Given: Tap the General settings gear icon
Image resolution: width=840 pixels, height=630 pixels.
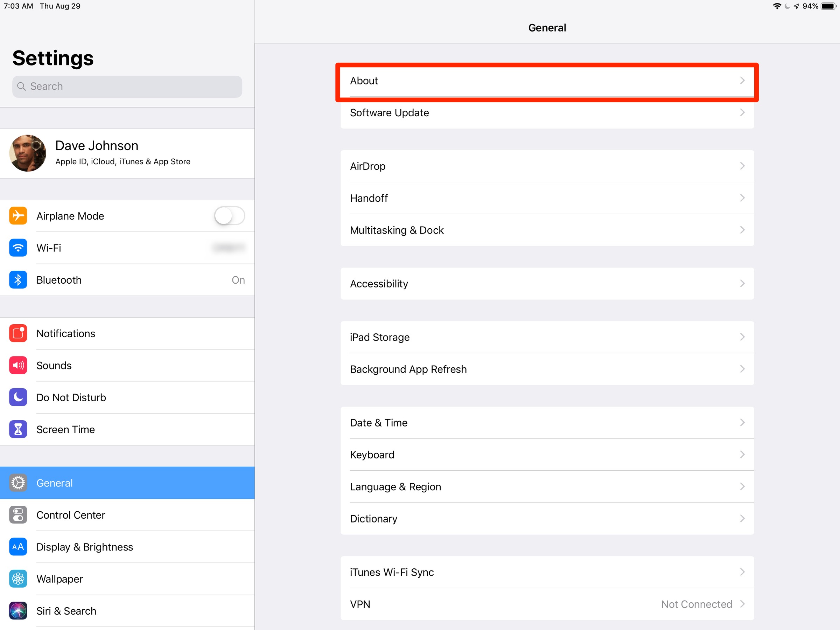Looking at the screenshot, I should pyautogui.click(x=18, y=483).
